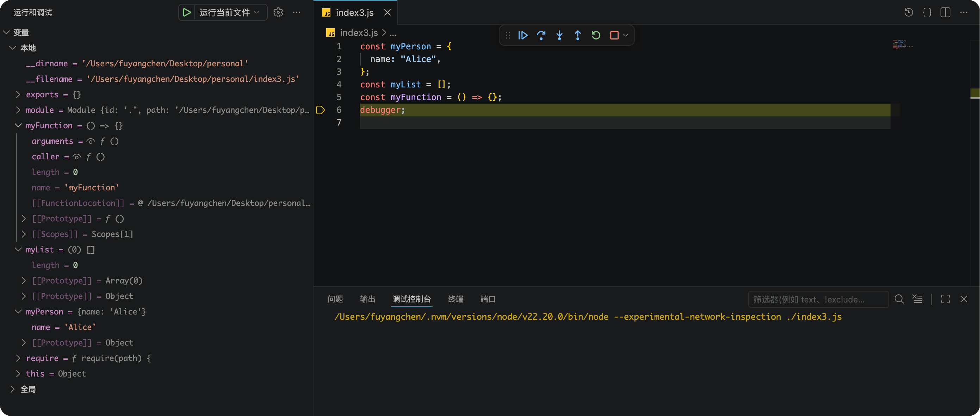The height and width of the screenshot is (416, 980).
Task: Collapse the 本地 scope
Action: (13, 48)
